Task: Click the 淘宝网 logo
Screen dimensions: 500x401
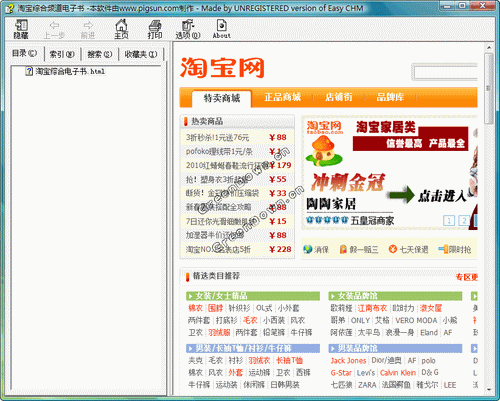Action: [x=222, y=68]
